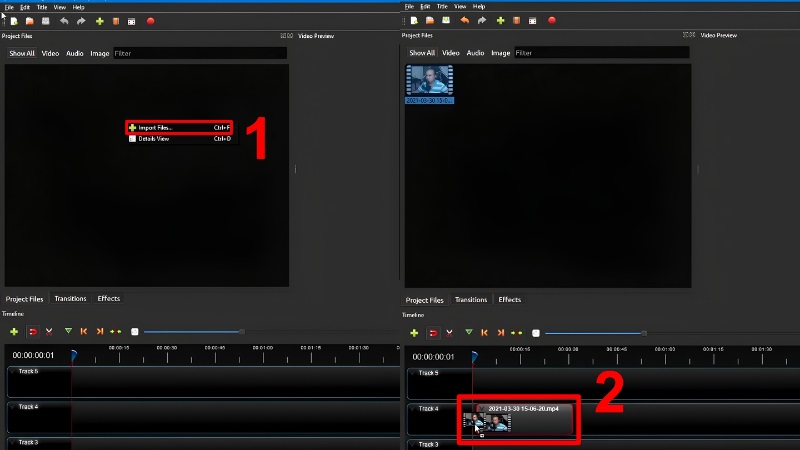Click Track 5 expander in right timeline
The image size is (800, 450).
[412, 373]
